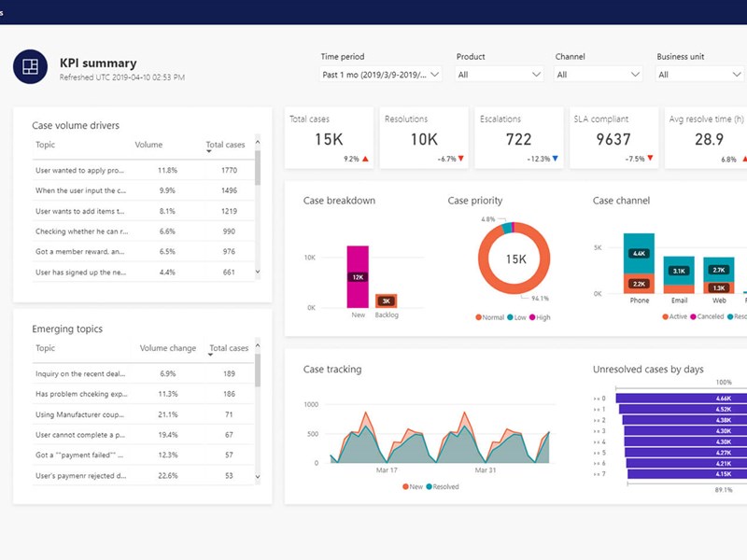Click the red down arrow under SLA compliant
Viewport: 747px width, 560px height.
tap(650, 159)
